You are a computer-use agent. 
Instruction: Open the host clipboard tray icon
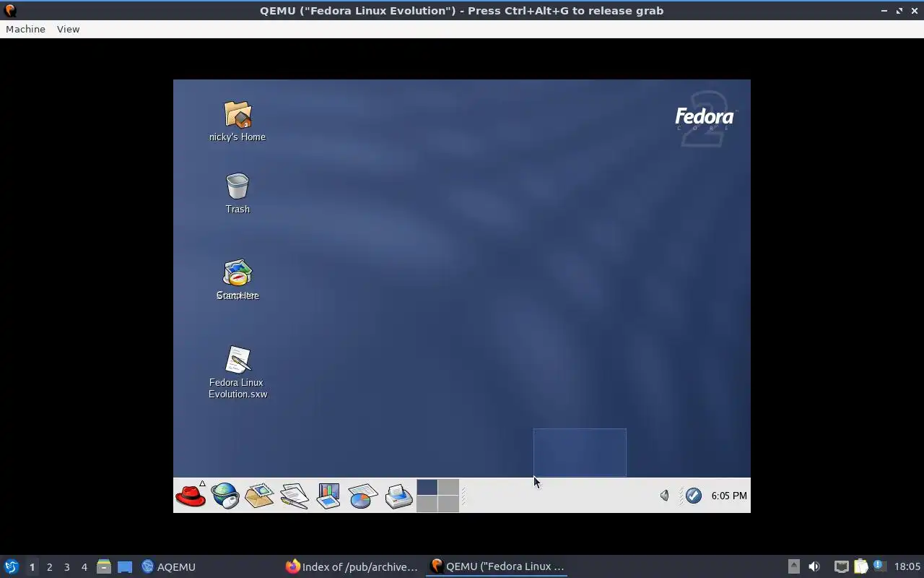pyautogui.click(x=860, y=566)
